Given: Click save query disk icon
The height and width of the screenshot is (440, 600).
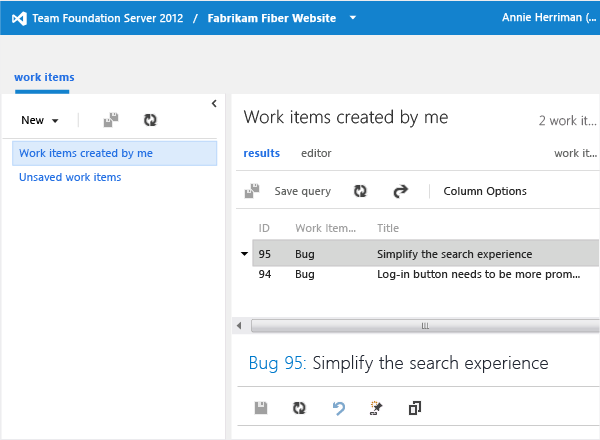Looking at the screenshot, I should (x=252, y=191).
